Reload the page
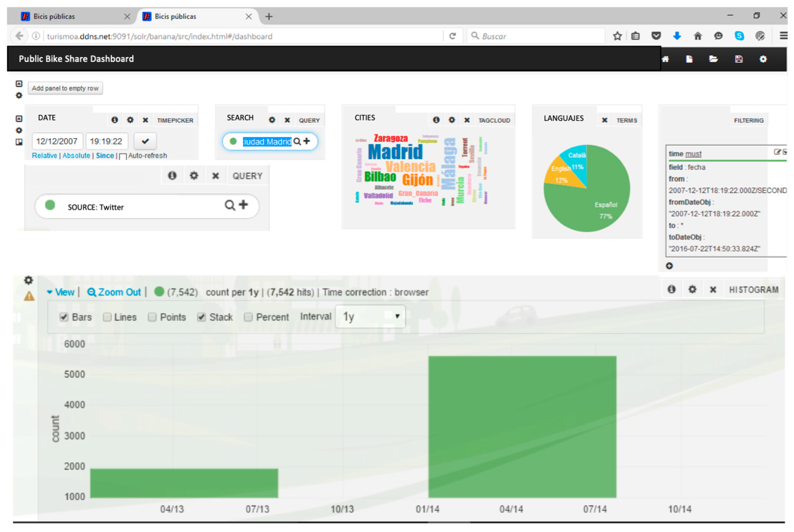The image size is (794, 532). tap(453, 36)
